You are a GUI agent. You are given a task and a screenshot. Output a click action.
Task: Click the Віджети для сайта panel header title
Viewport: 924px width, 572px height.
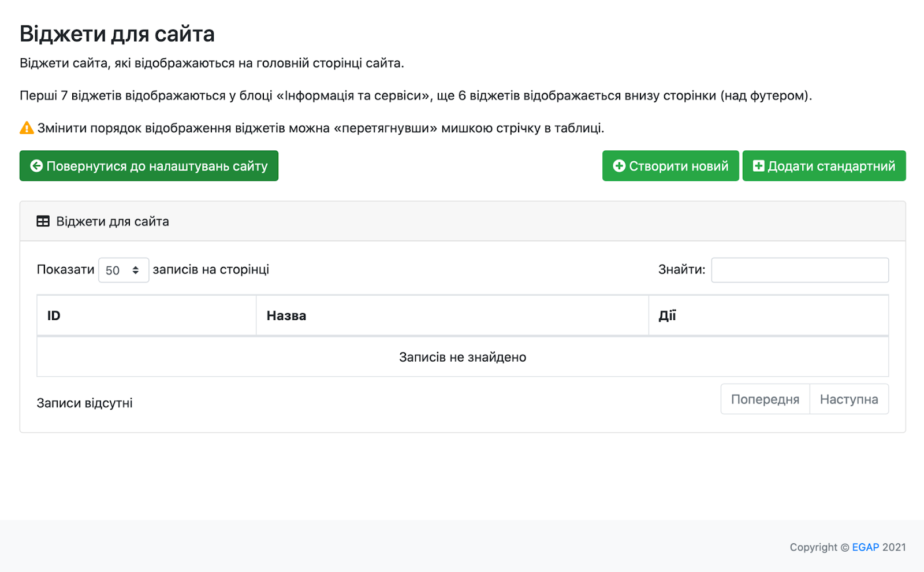[113, 221]
